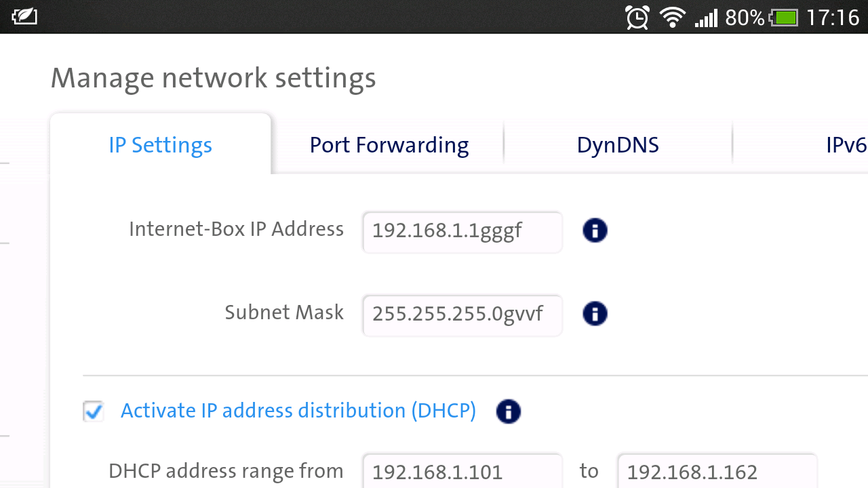Click info icon beside Subnet Mask field
The image size is (868, 488).
[595, 314]
